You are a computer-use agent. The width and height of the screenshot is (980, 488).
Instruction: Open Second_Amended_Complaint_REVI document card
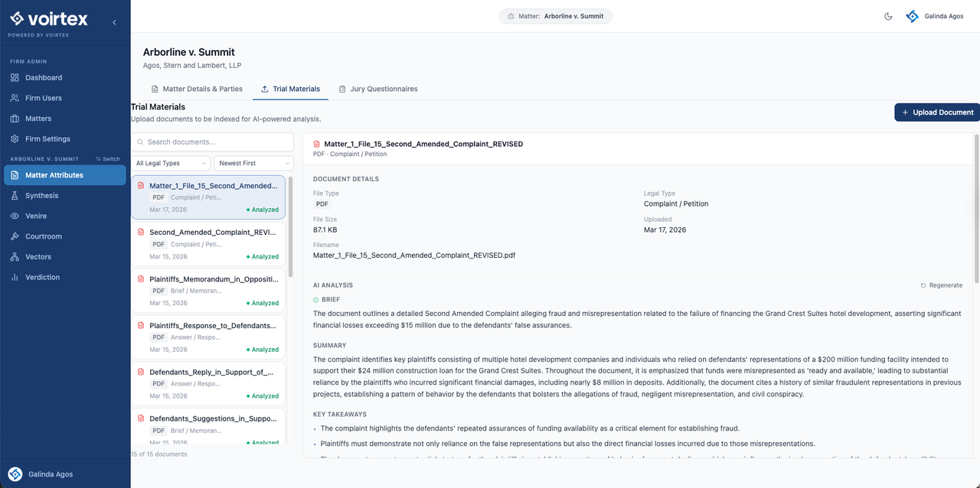tap(208, 244)
